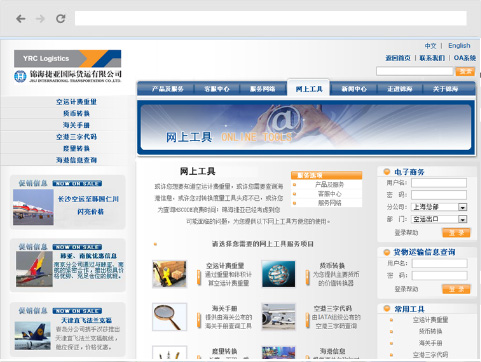Open the airplane 空港三字代码 icon
This screenshot has width=481, height=362.
tap(278, 317)
